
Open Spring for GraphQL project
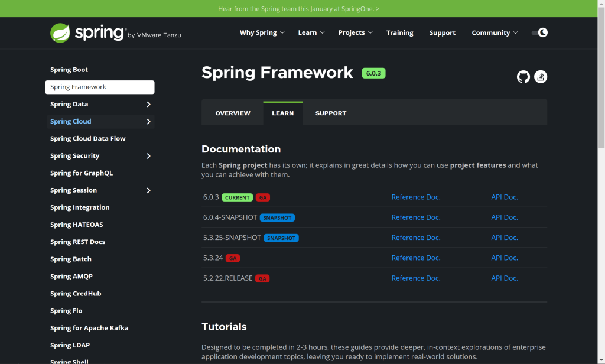pyautogui.click(x=82, y=173)
